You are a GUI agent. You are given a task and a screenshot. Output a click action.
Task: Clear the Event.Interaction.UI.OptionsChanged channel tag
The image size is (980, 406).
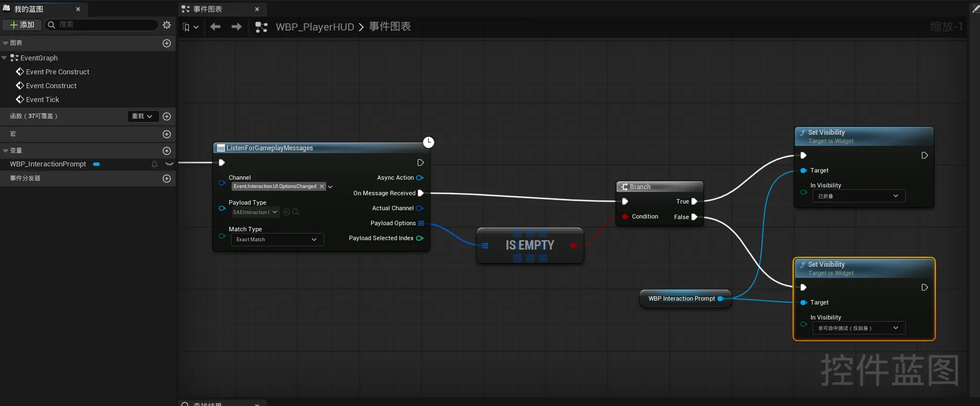(322, 186)
